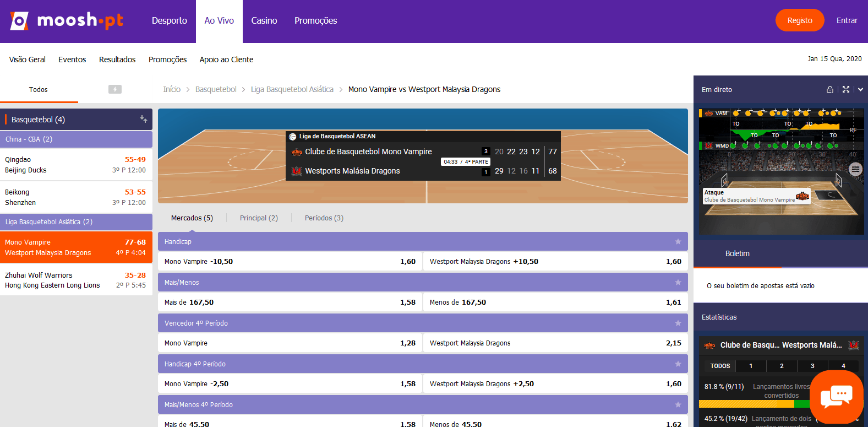
Task: Click the Westports Dragons logo in scoreboard
Action: tap(297, 171)
